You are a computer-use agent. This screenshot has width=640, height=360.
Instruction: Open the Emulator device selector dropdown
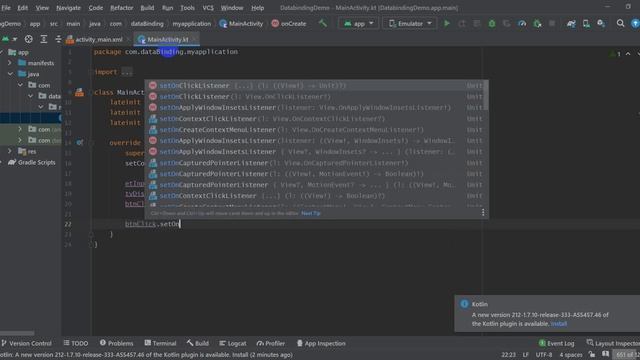410,24
